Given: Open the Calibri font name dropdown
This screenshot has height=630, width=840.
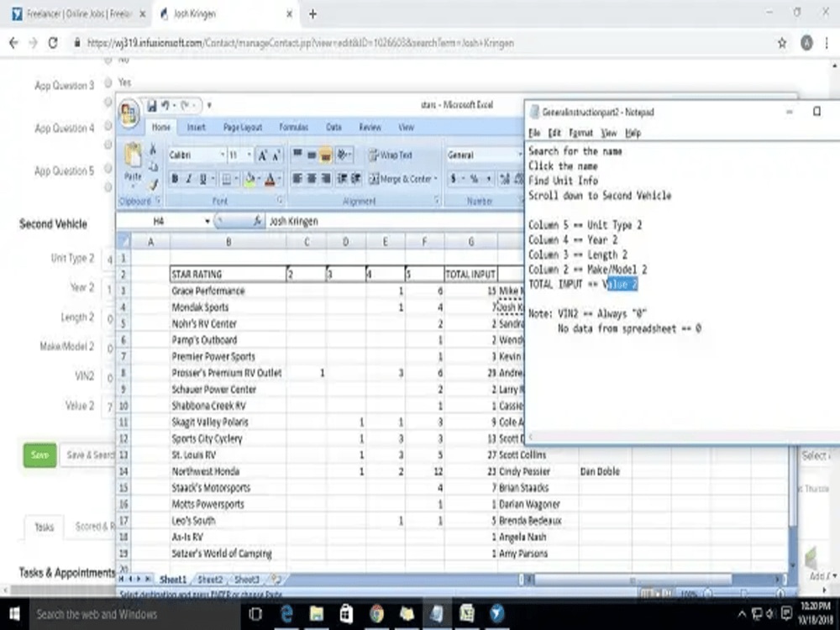Looking at the screenshot, I should coord(223,155).
